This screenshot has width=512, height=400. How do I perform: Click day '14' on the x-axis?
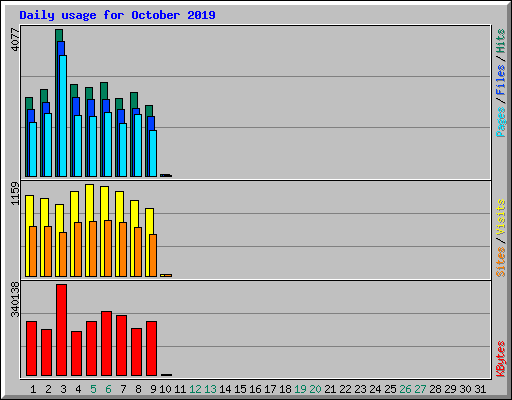pos(225,389)
